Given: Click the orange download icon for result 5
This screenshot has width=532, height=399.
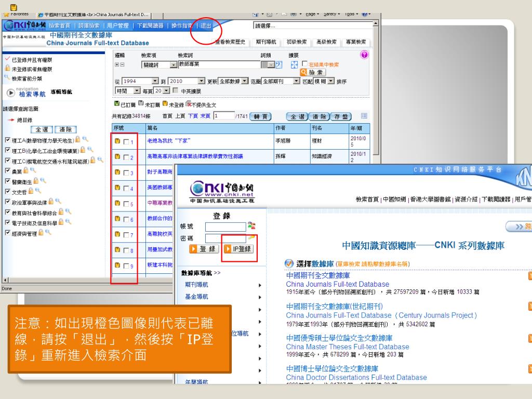Looking at the screenshot, I should point(117,203).
